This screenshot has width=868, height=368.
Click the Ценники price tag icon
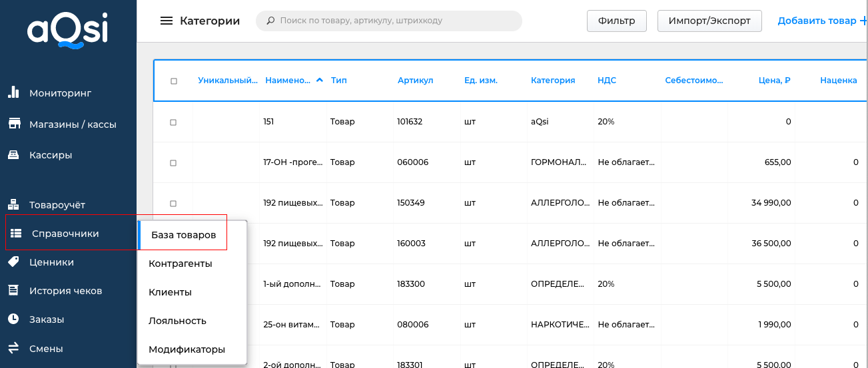tap(13, 262)
